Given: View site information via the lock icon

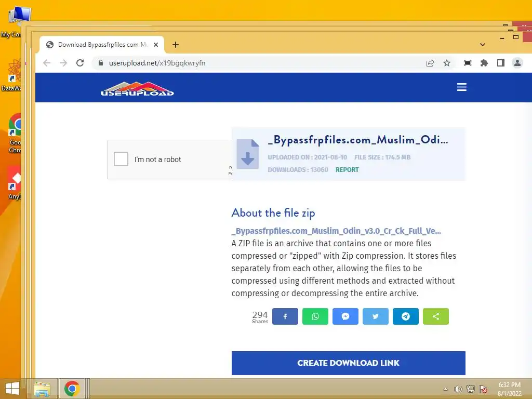Looking at the screenshot, I should pyautogui.click(x=100, y=63).
